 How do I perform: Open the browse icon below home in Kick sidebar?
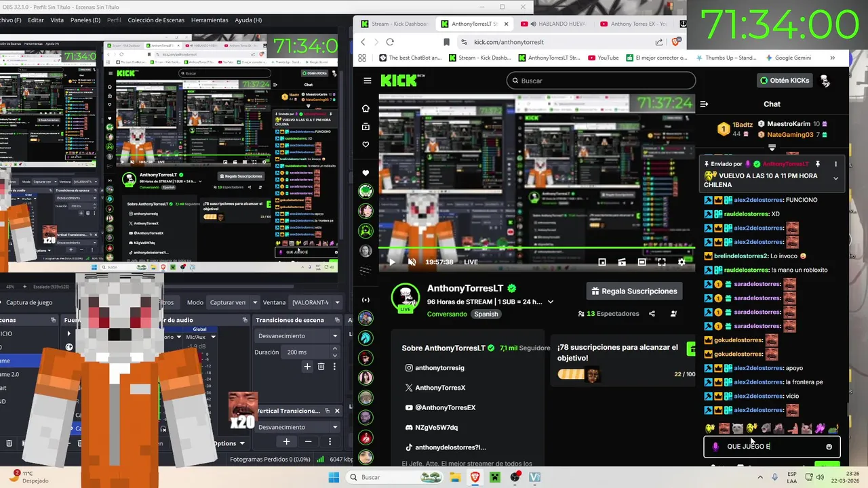click(x=366, y=127)
